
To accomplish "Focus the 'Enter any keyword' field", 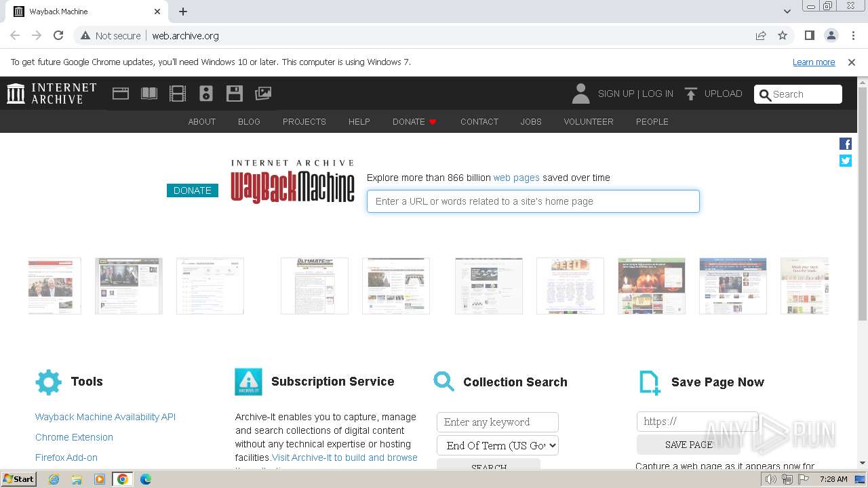I will 498,422.
